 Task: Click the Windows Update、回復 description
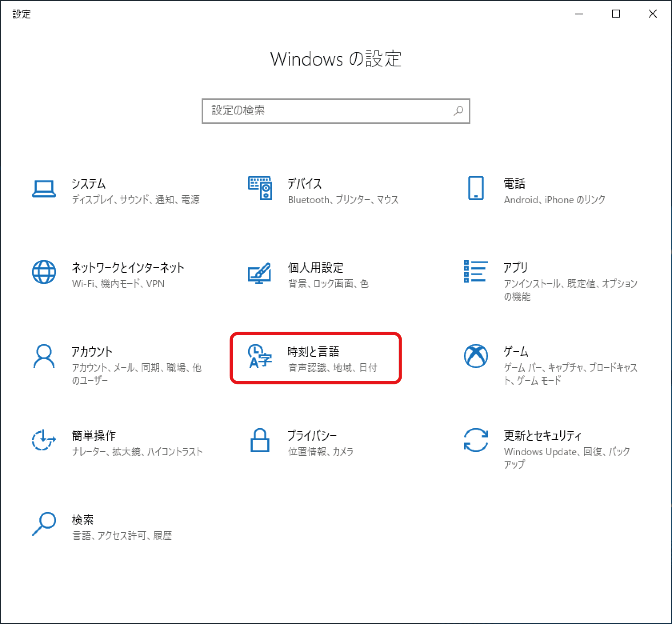tap(567, 458)
